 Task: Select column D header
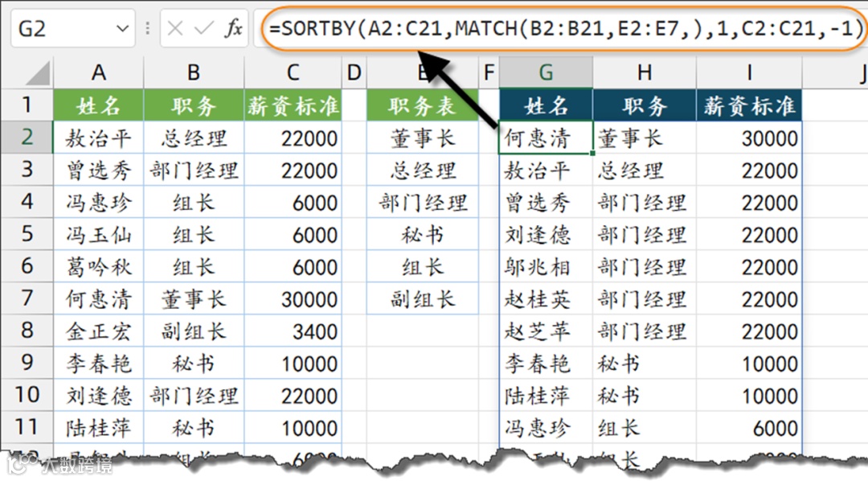(x=354, y=72)
